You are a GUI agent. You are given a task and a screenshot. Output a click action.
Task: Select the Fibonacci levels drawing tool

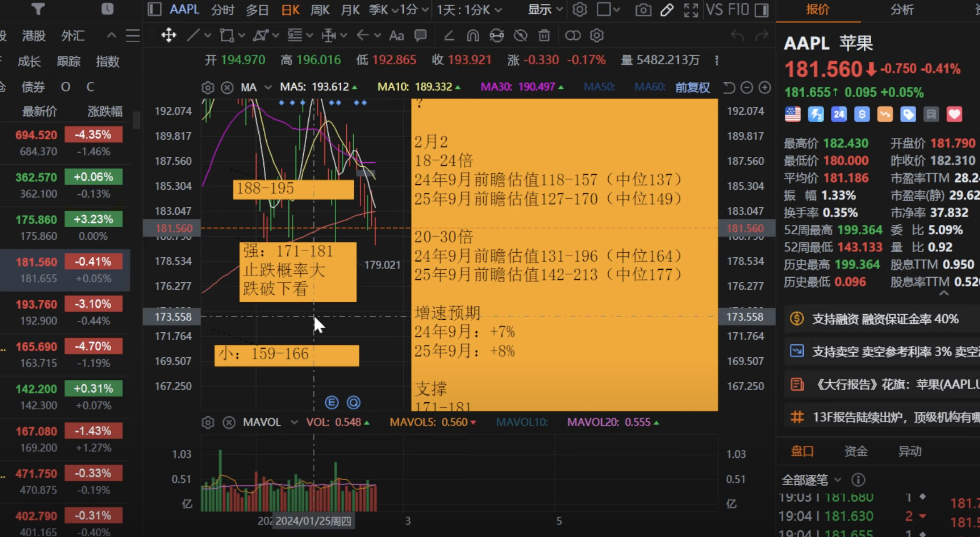295,35
